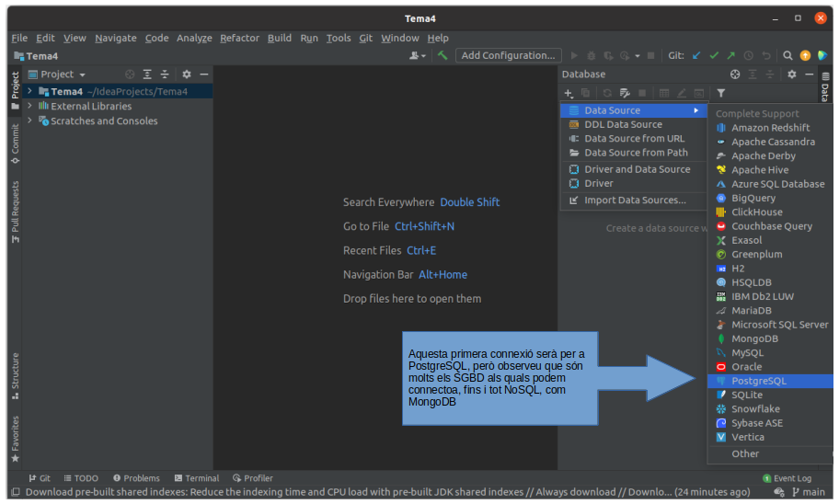Open the Problems tool window
Screen dimensions: 839x504
136,477
